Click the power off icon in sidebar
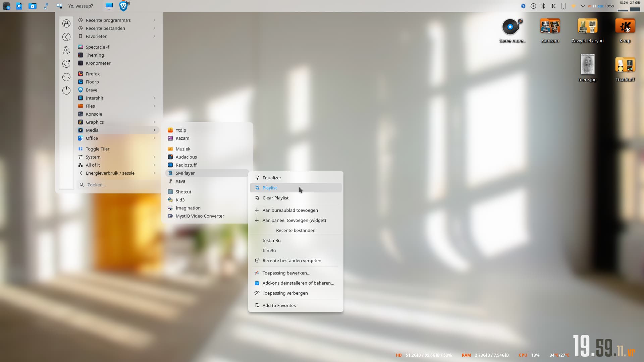This screenshot has width=644, height=362. pyautogui.click(x=66, y=90)
